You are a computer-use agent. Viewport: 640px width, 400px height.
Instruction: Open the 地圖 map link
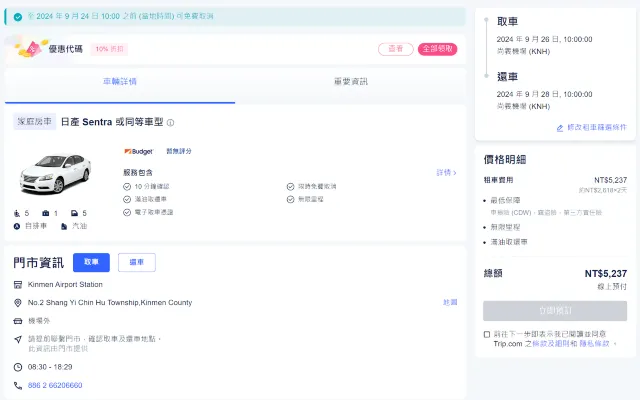(x=450, y=302)
